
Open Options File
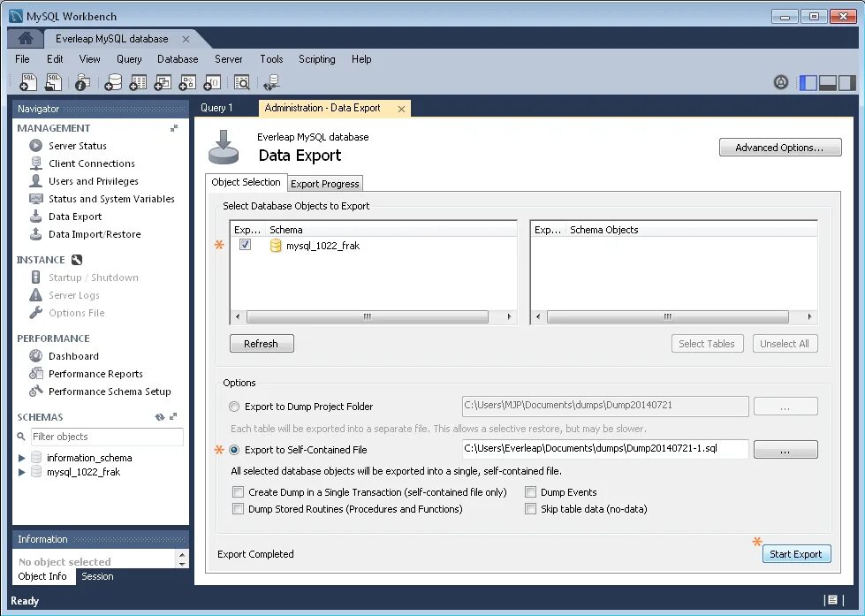[76, 312]
